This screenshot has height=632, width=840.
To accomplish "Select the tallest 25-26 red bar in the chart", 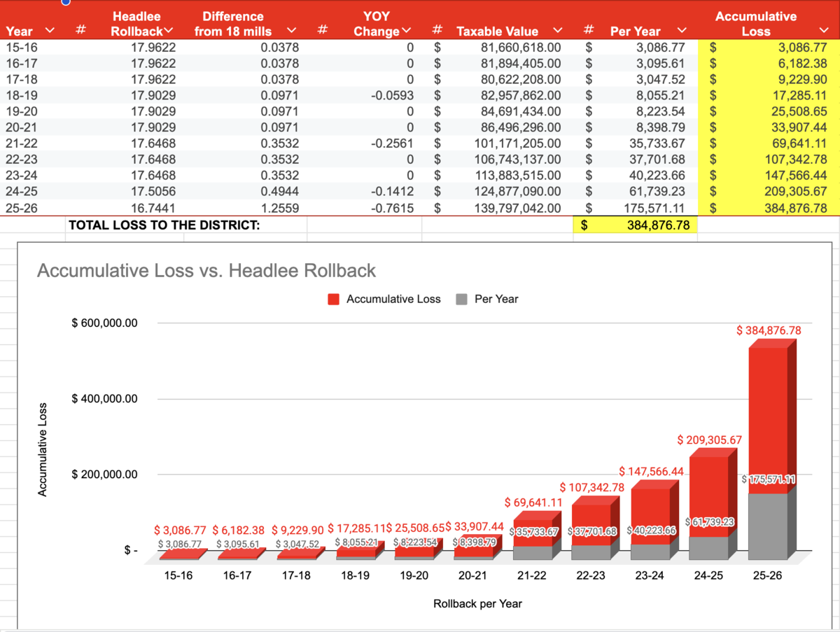I will pos(770,392).
